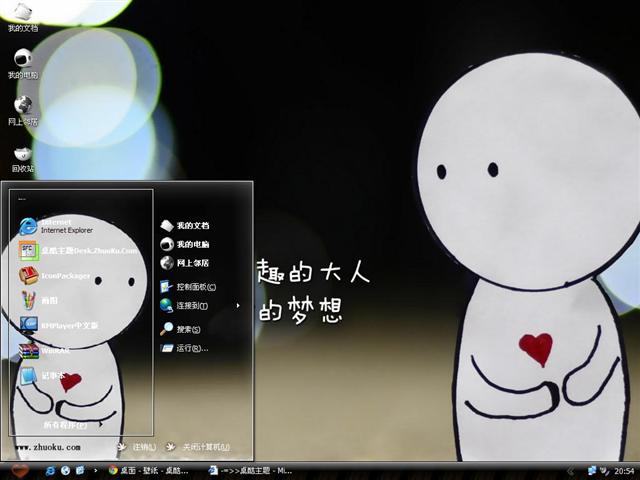Switch to 桌酷主题 - Mi... taskbar window
This screenshot has width=640, height=480.
[x=250, y=471]
